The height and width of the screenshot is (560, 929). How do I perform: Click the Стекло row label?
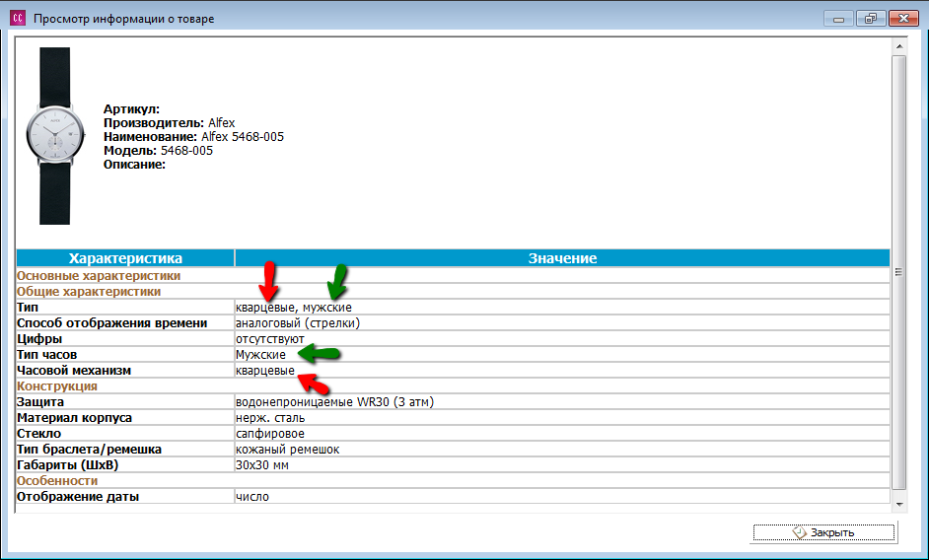pyautogui.click(x=38, y=433)
